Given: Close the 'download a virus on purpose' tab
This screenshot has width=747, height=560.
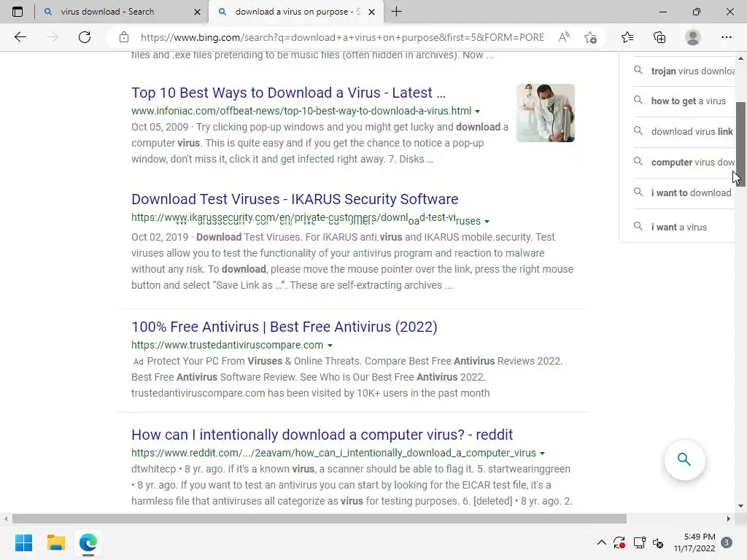Looking at the screenshot, I should coord(372,12).
